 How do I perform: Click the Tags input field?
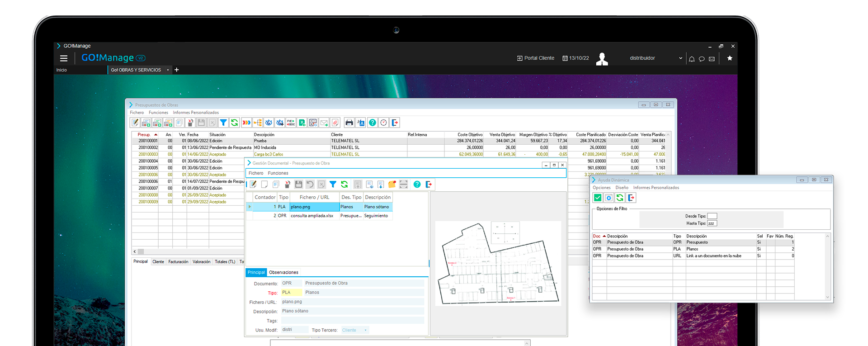[353, 321]
